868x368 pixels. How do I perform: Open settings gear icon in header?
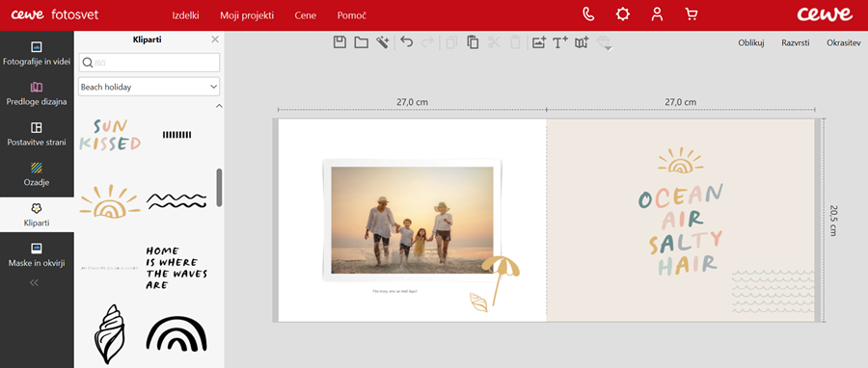(x=623, y=14)
